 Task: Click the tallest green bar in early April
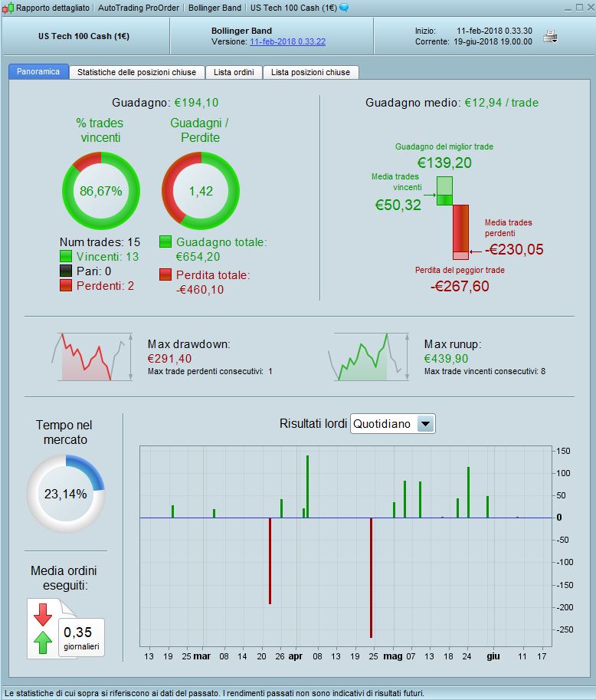coord(307,487)
